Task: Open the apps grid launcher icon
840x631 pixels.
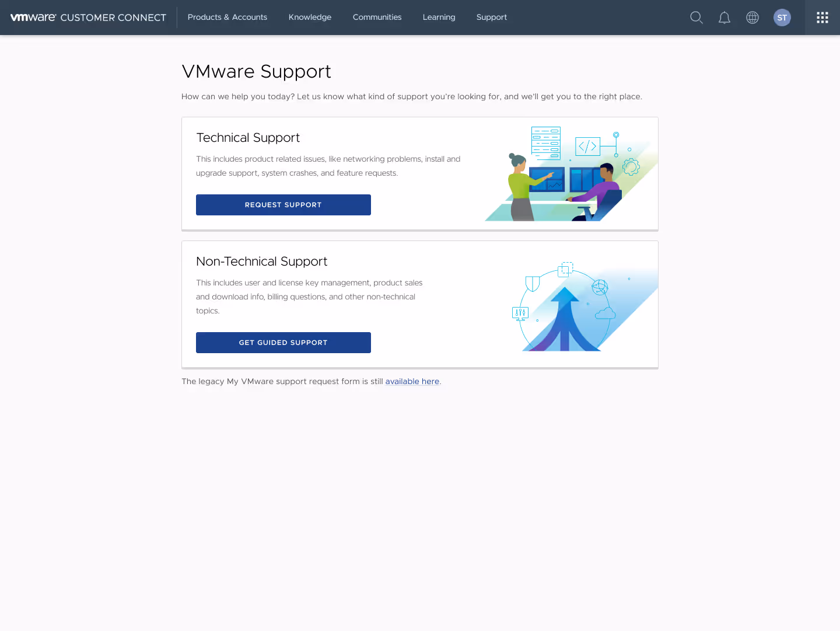Action: pos(822,18)
